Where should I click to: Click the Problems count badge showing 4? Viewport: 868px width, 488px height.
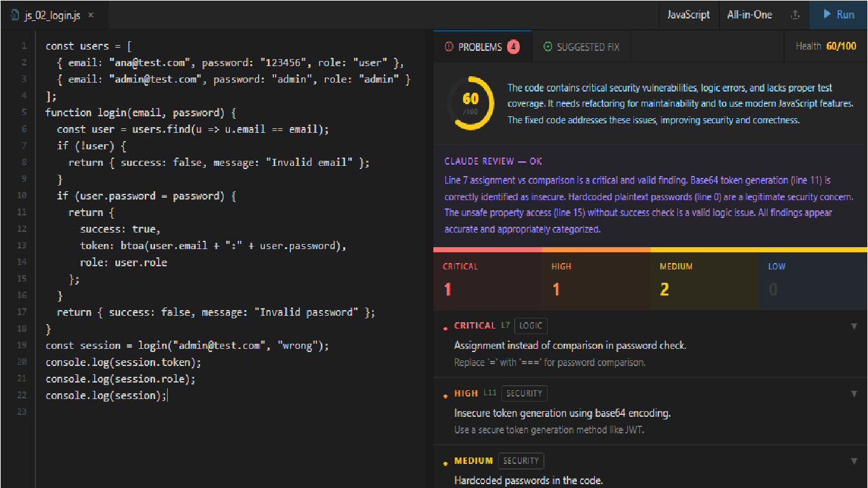513,47
